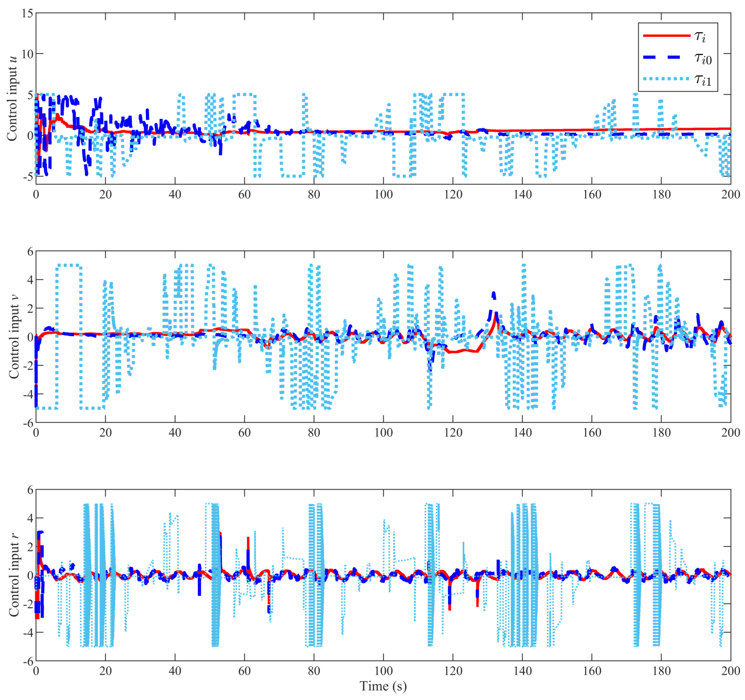
Task: Click the 40 tick under the middle plot
Action: pos(175,433)
